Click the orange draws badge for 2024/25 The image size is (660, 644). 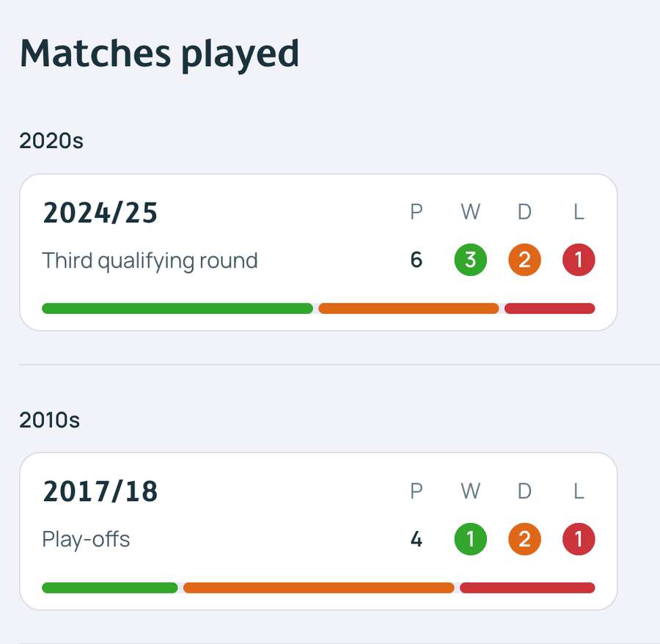(524, 260)
